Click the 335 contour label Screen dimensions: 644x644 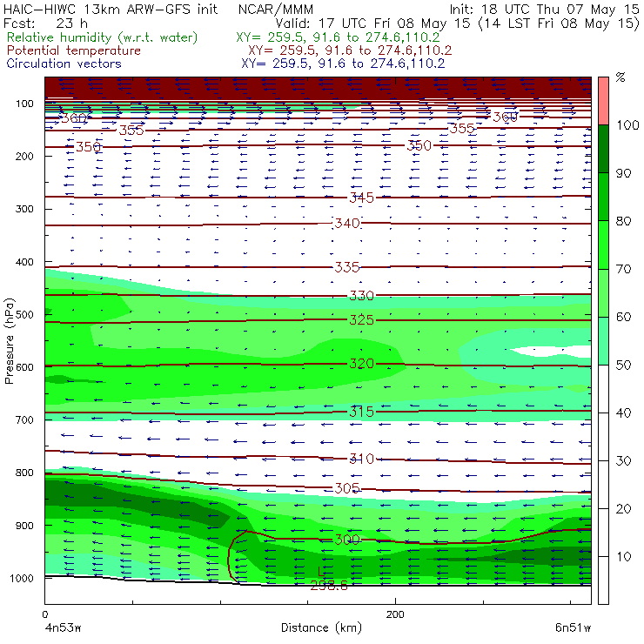click(x=347, y=267)
